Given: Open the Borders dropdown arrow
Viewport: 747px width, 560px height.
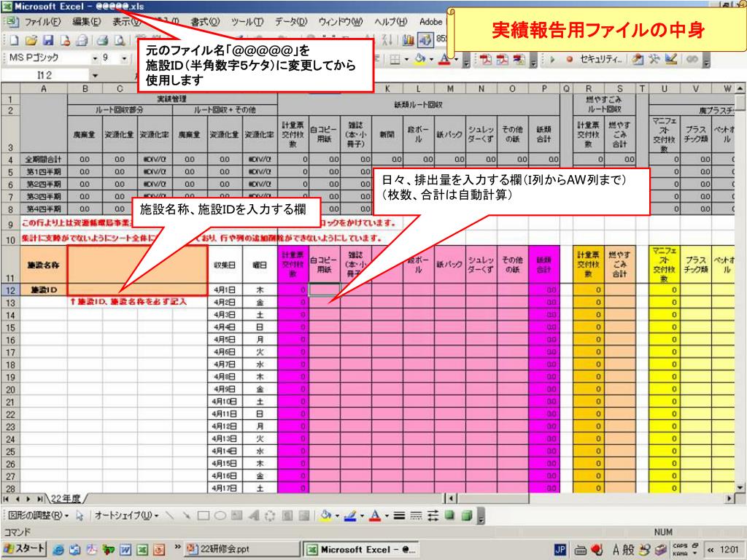Looking at the screenshot, I should (x=406, y=60).
